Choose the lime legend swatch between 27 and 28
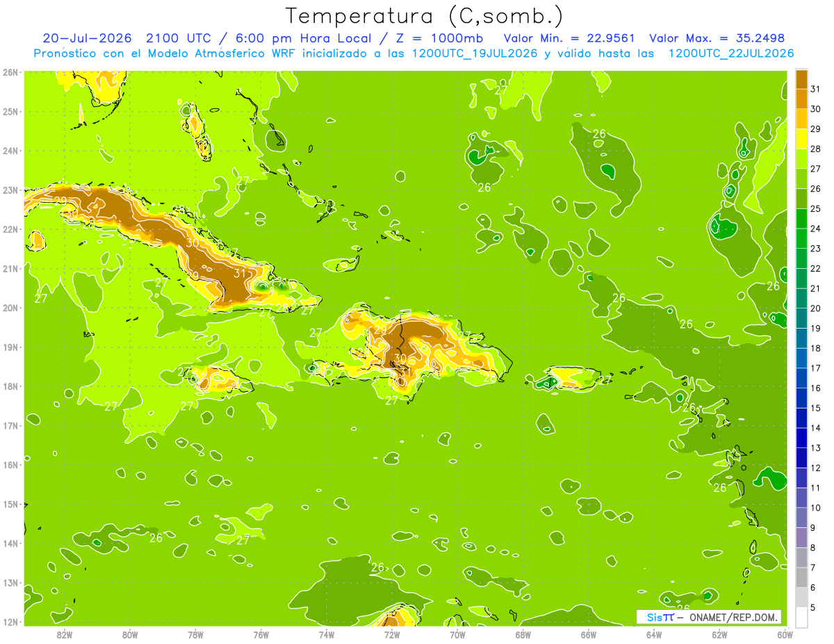834x644 pixels. pos(801,158)
